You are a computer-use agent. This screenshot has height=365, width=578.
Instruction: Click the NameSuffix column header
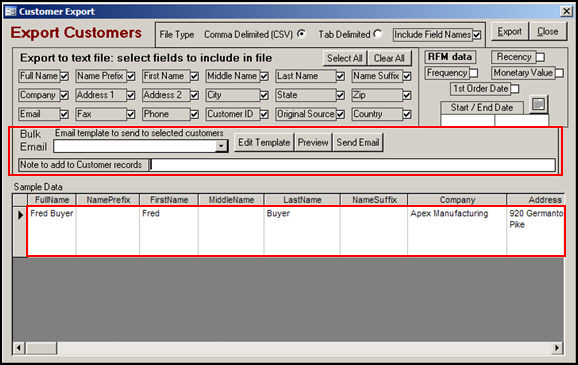point(374,200)
